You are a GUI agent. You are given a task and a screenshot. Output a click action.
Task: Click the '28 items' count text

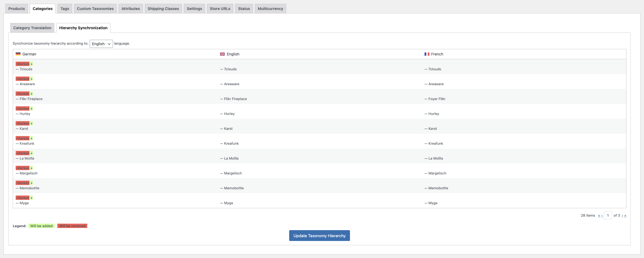coord(588,216)
